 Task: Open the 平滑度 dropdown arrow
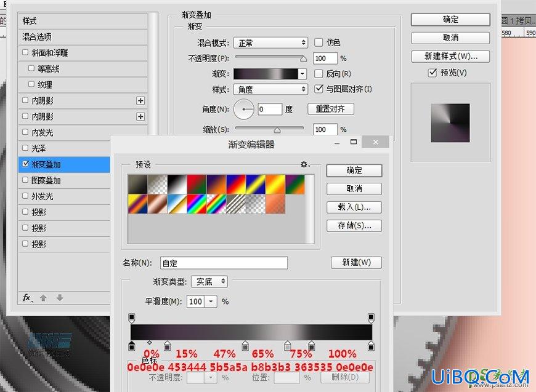(x=211, y=302)
